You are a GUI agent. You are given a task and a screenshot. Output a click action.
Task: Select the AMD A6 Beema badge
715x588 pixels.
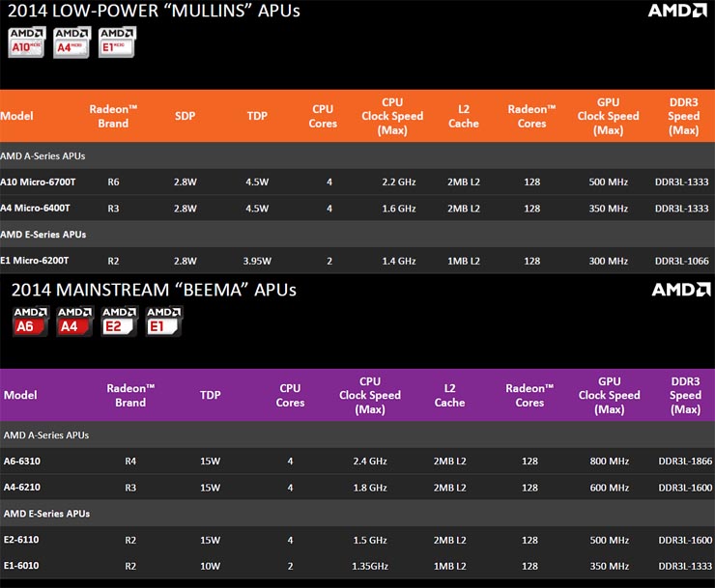point(30,322)
